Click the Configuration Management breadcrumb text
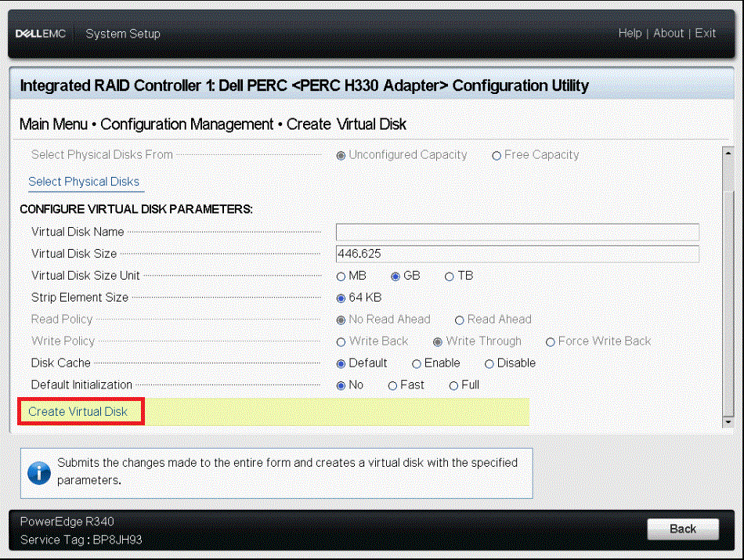Image resolution: width=744 pixels, height=560 pixels. point(187,125)
